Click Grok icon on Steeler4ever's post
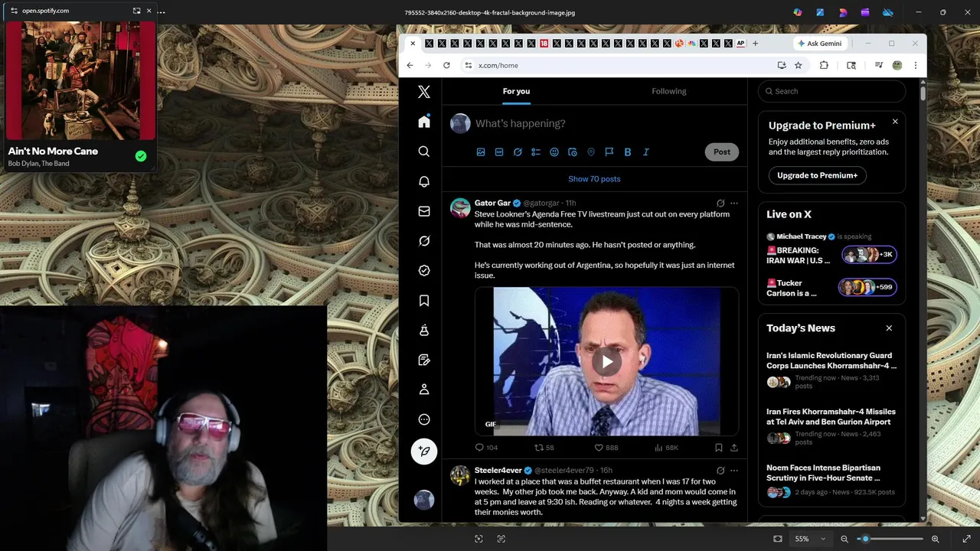Viewport: 980px width, 551px height. (x=720, y=471)
